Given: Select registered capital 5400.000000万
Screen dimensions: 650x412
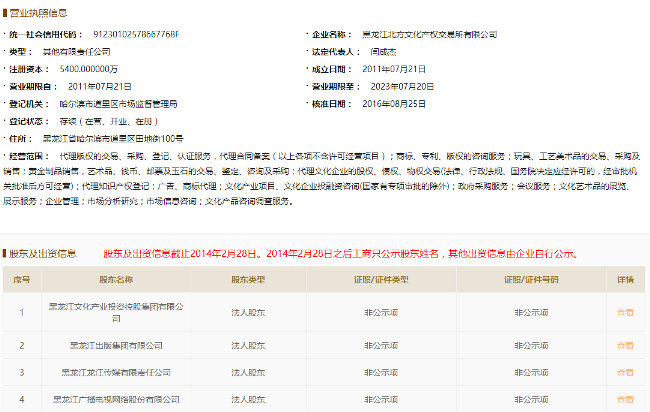Looking at the screenshot, I should click(89, 69).
